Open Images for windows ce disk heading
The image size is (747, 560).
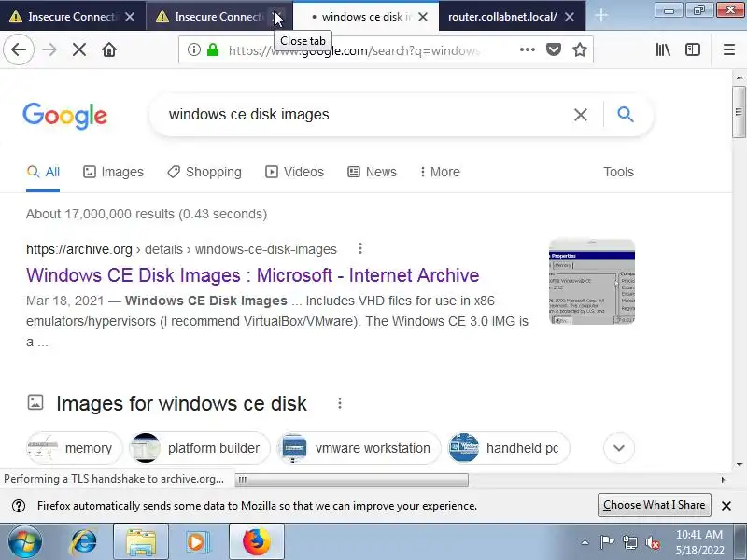coord(181,403)
